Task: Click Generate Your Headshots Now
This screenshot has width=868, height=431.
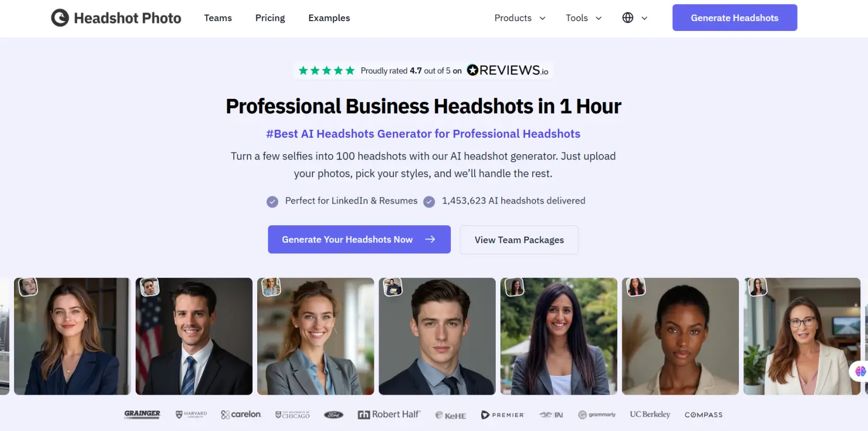Action: click(x=359, y=239)
